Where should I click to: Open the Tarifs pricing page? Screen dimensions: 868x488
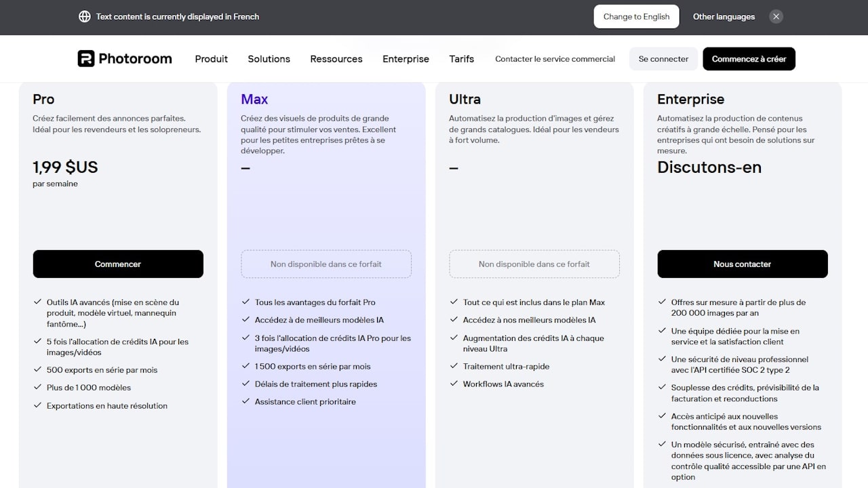461,59
